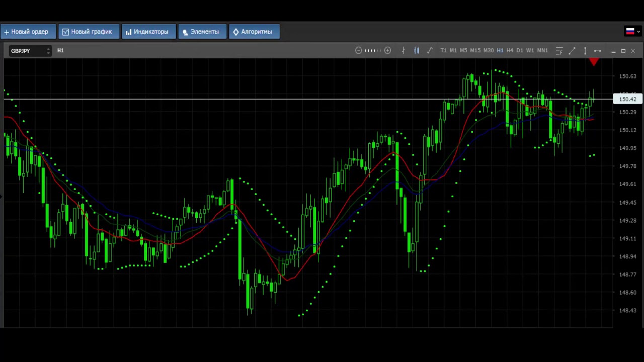Open the Алгоритмы menu

(x=254, y=32)
